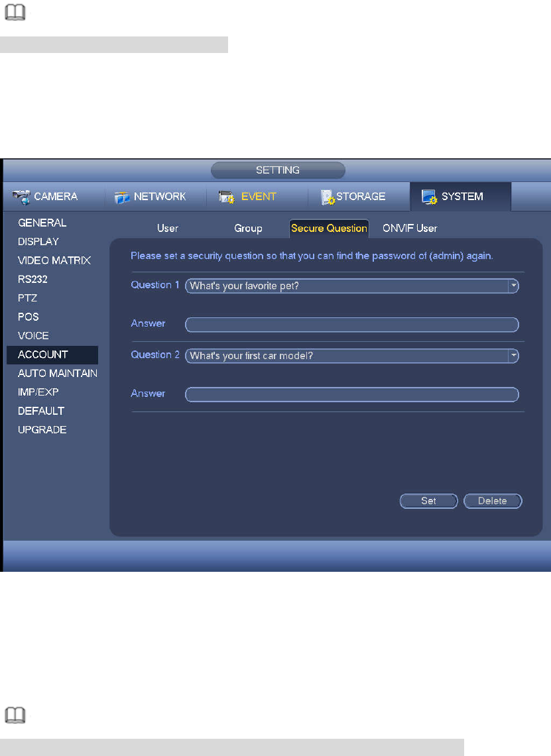Screen dimensions: 551x756
Task: Select the Secure Question sub-tab
Action: [x=329, y=229]
